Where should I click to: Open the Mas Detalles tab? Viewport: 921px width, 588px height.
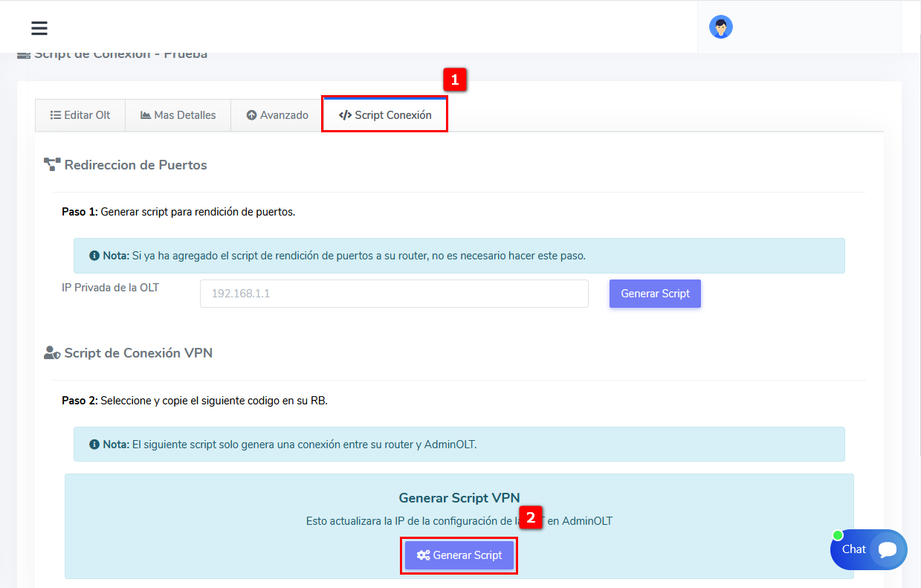(178, 115)
